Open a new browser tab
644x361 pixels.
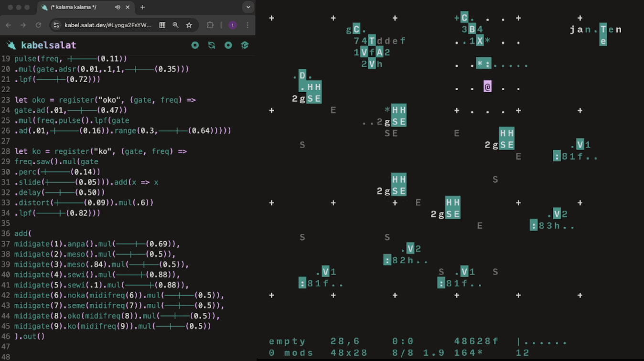click(x=142, y=8)
